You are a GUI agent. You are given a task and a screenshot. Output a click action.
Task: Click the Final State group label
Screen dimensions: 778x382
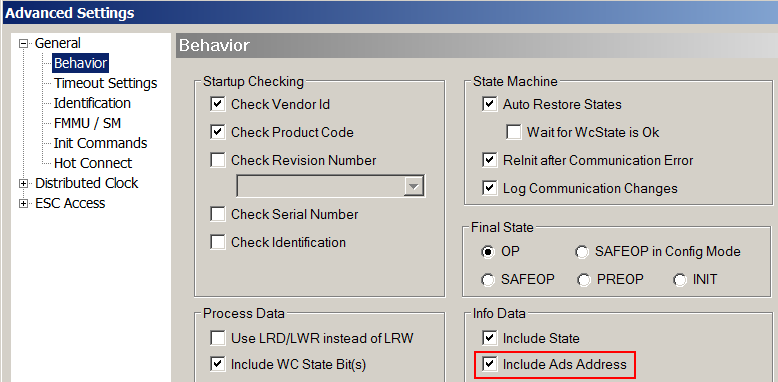[503, 228]
